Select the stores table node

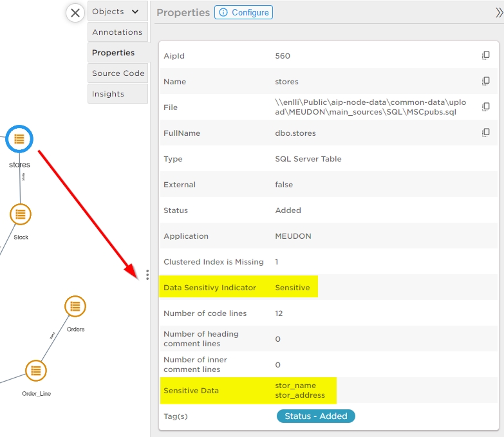(x=19, y=138)
